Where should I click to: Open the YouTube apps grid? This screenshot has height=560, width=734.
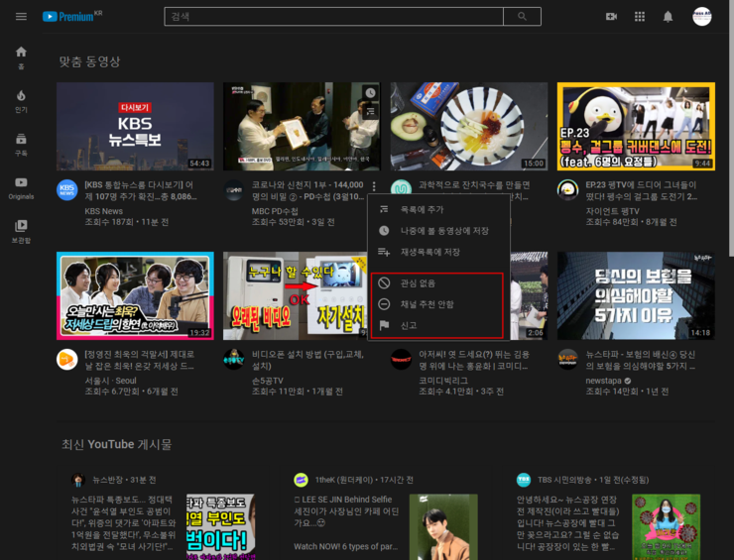[640, 17]
